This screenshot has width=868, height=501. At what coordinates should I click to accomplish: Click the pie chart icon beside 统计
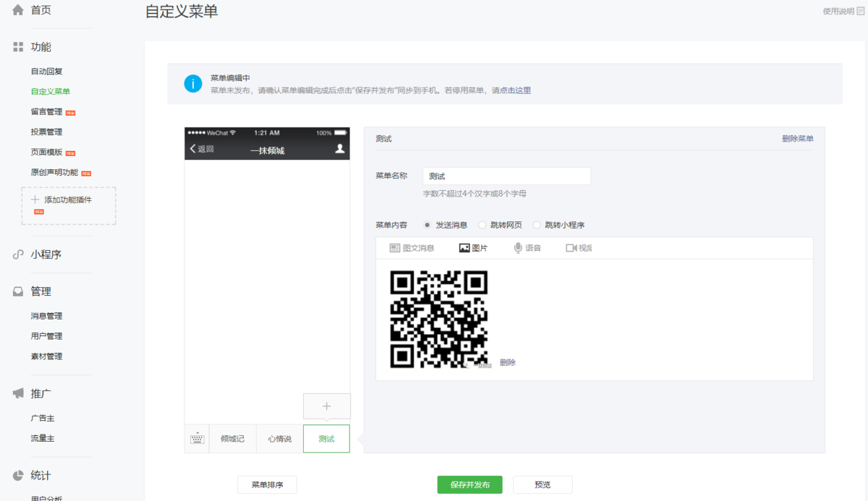pyautogui.click(x=18, y=475)
